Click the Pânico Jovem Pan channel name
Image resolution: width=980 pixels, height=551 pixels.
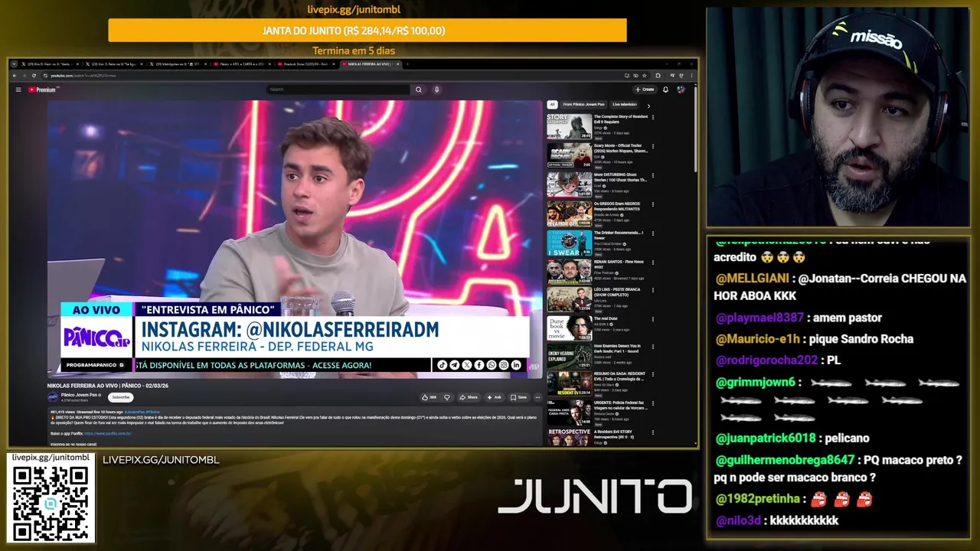[x=79, y=395]
